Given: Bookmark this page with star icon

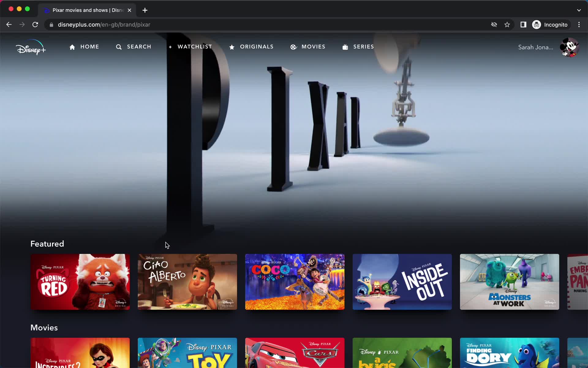Looking at the screenshot, I should 507,25.
